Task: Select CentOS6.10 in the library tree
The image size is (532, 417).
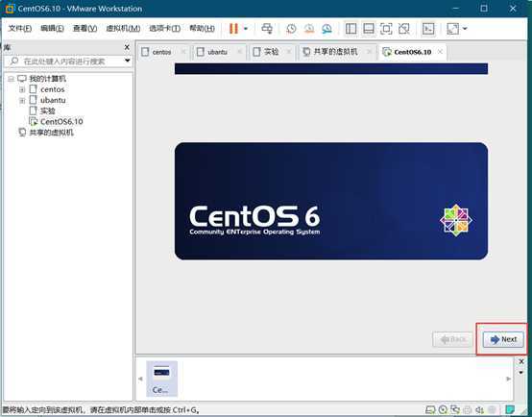Action: pyautogui.click(x=61, y=122)
